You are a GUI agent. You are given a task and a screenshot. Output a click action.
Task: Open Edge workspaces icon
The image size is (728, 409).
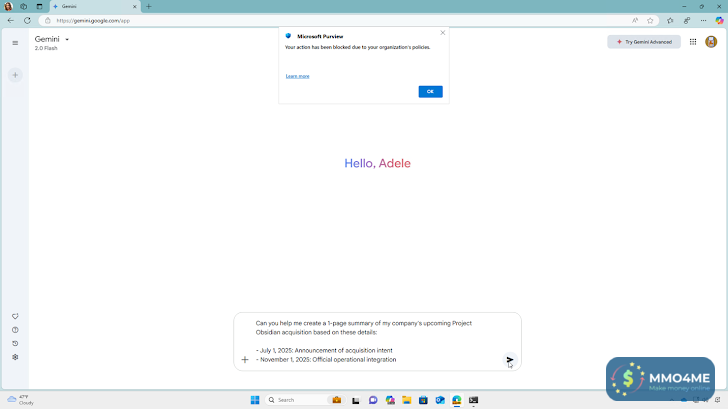pyautogui.click(x=24, y=6)
